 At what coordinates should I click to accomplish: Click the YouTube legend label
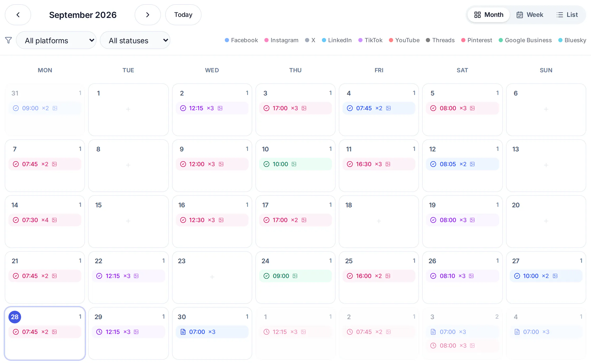(x=407, y=40)
